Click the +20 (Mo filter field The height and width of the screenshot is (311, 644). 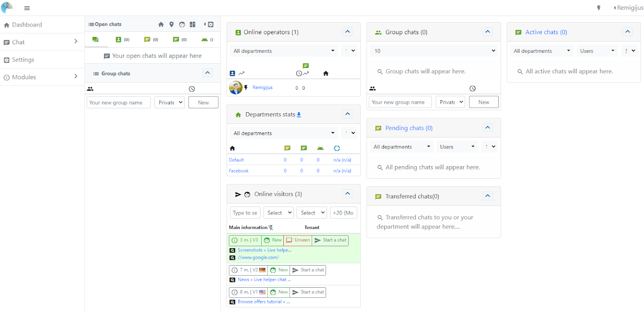(343, 213)
